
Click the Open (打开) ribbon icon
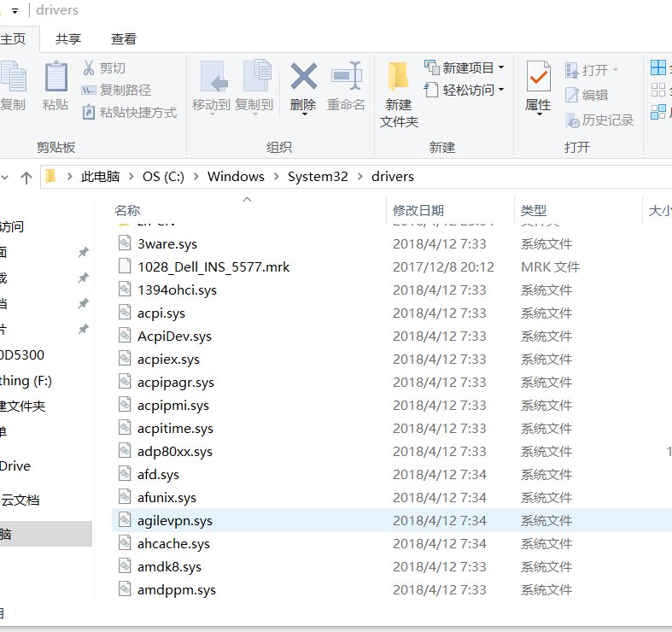click(572, 70)
